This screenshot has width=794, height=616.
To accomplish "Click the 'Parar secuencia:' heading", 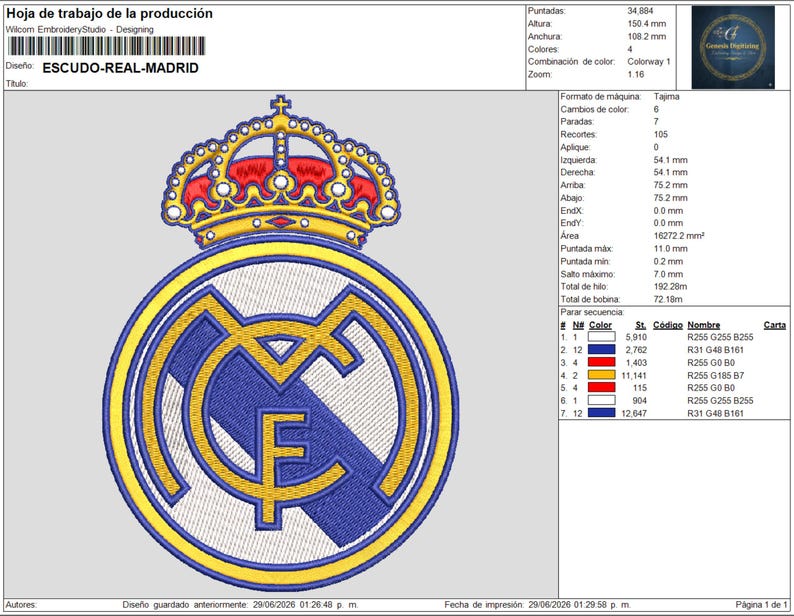I will pyautogui.click(x=592, y=312).
